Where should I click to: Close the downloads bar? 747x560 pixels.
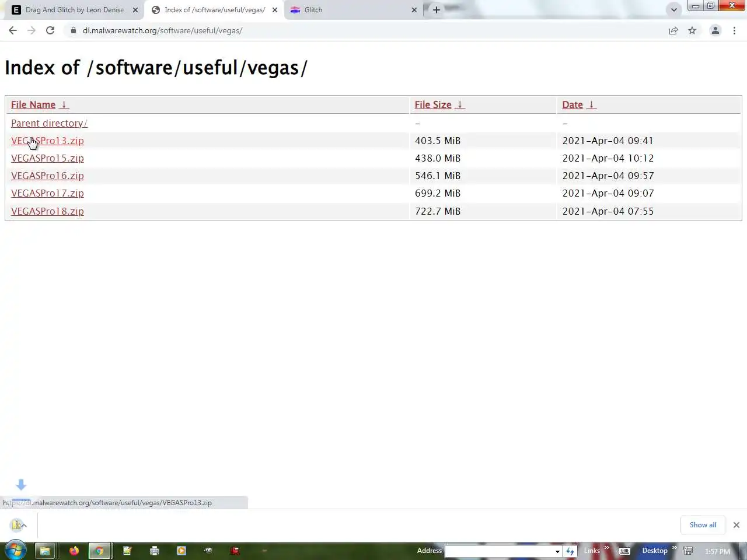pos(736,525)
